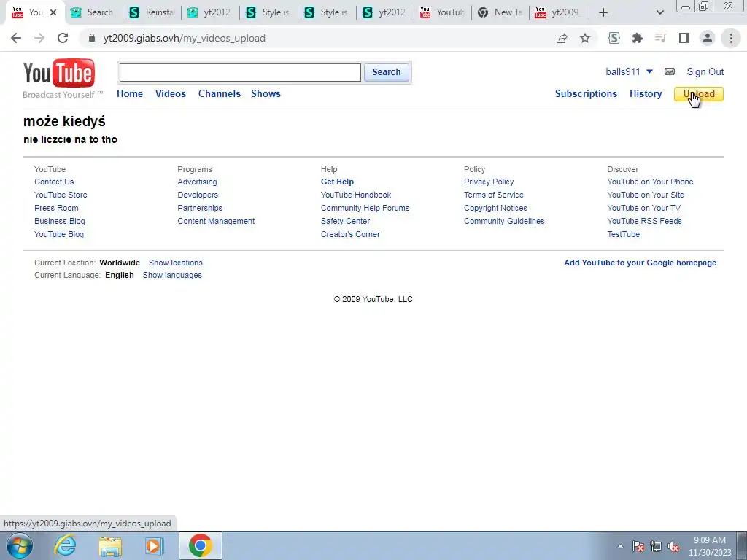The width and height of the screenshot is (747, 560).
Task: Click the YouTube logo
Action: 59,74
